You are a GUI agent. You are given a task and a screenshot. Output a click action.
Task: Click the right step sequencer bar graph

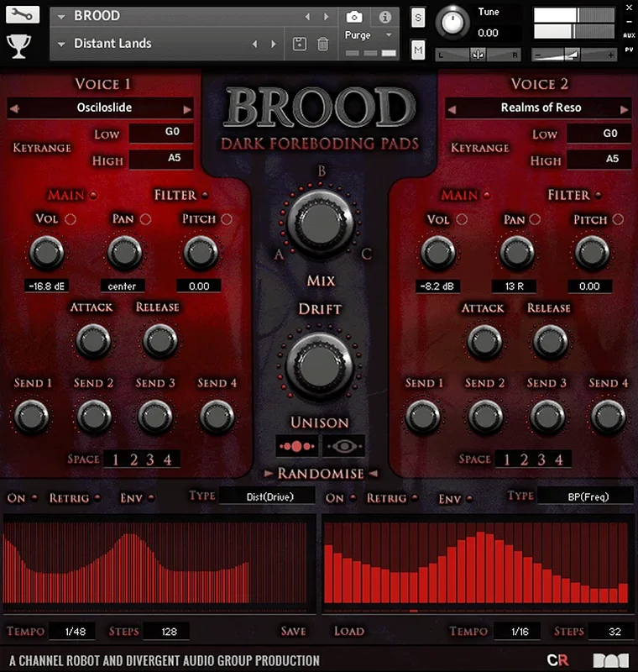tap(476, 563)
